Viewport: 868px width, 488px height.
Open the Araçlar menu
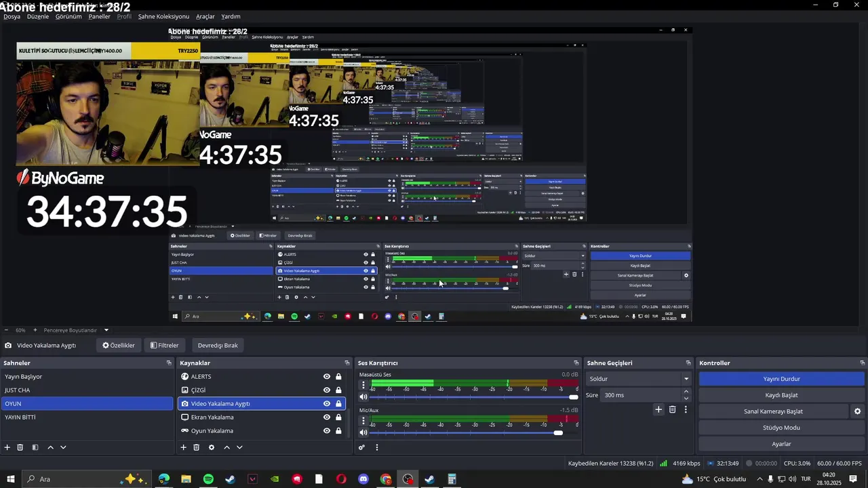click(205, 16)
